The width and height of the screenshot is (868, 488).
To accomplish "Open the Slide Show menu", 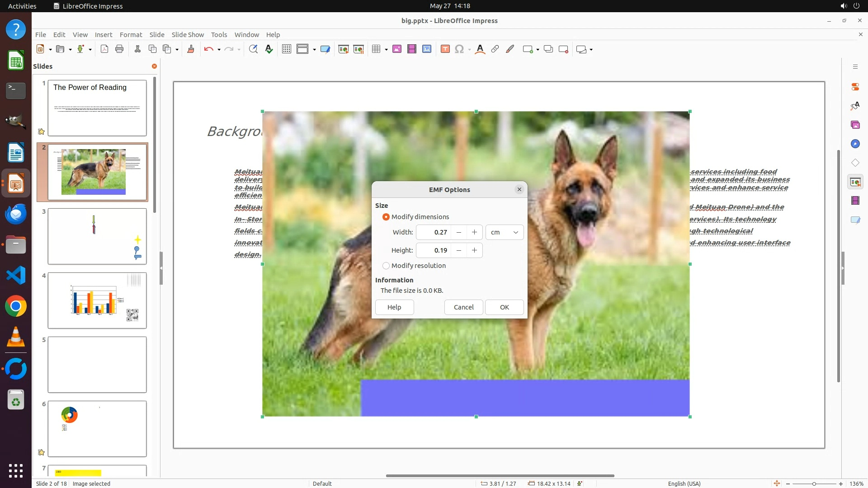I will click(188, 35).
